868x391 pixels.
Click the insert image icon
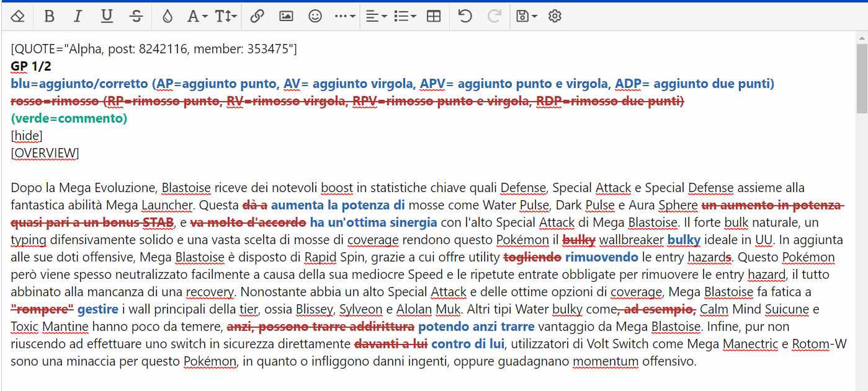click(x=286, y=17)
